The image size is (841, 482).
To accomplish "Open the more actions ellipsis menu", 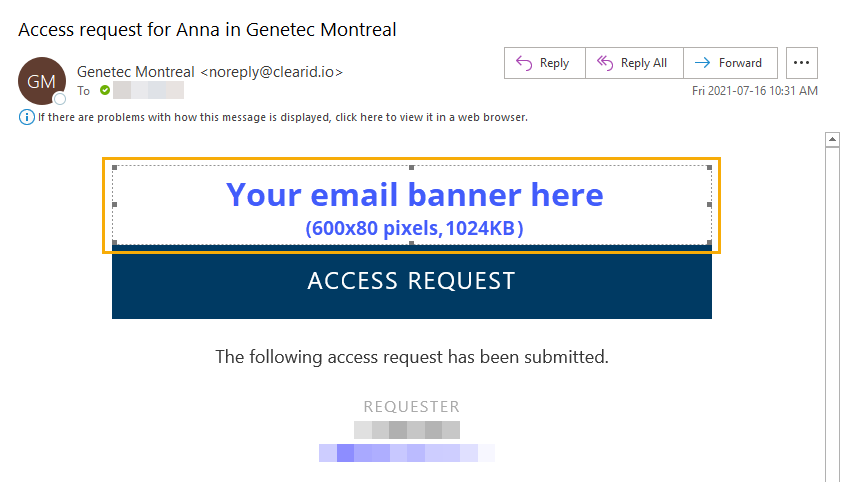I will 801,63.
